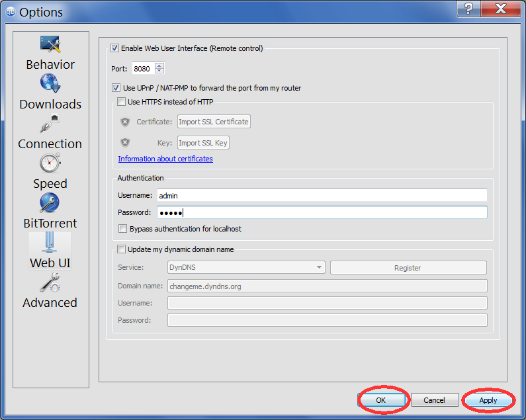Image resolution: width=526 pixels, height=420 pixels.
Task: Click the Register button
Action: tap(408, 268)
